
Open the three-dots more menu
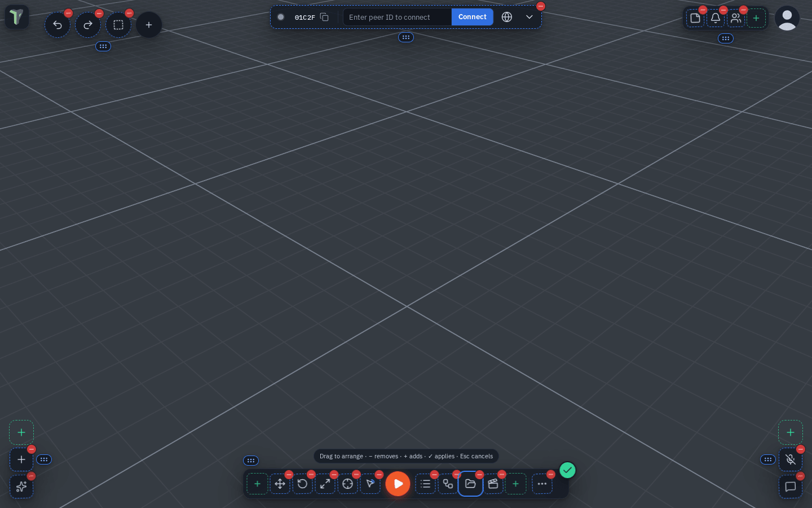[x=542, y=484]
